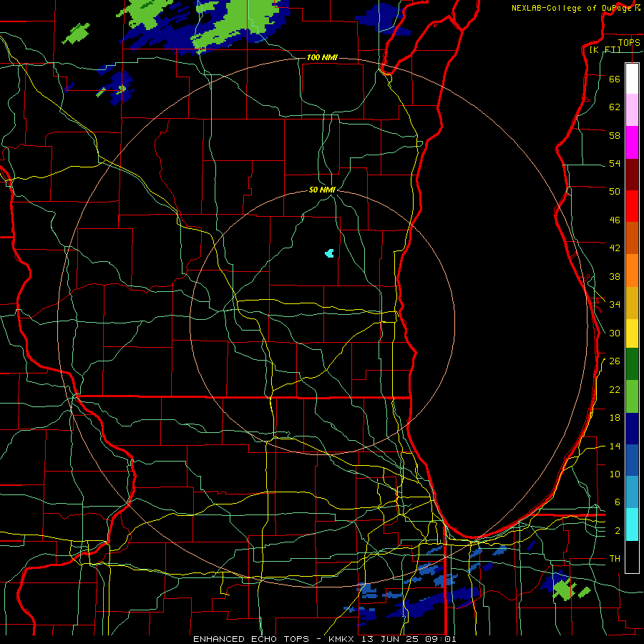Click the white swatch at the legend top
The height and width of the screenshot is (644, 644).
pos(632,79)
